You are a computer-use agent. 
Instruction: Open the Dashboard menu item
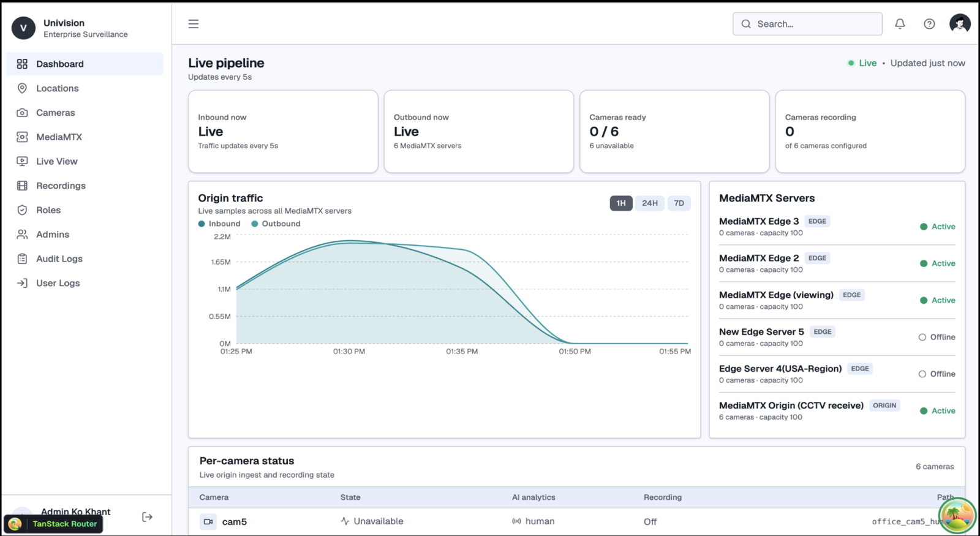click(x=85, y=64)
